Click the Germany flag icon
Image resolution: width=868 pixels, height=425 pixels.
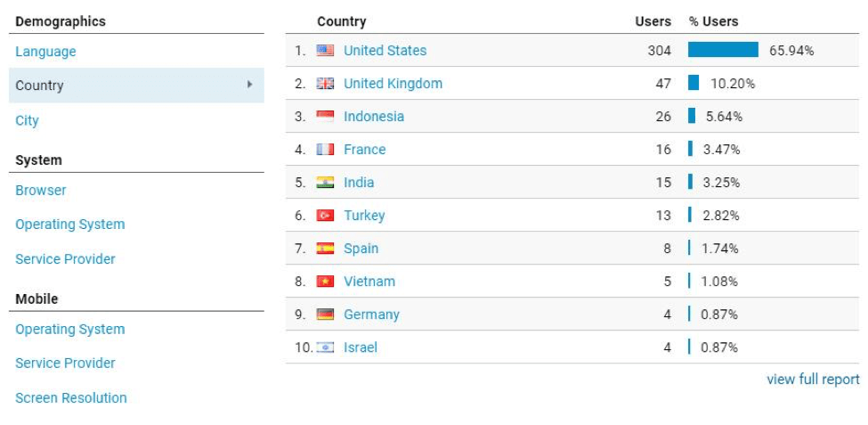[x=325, y=315]
